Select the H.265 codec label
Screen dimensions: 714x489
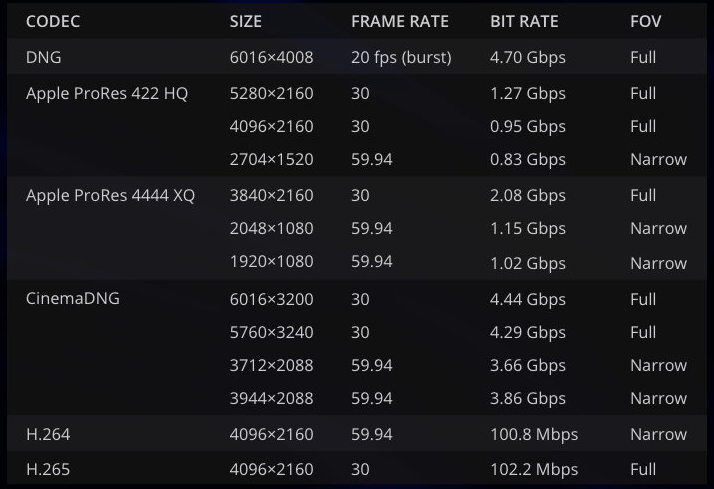tap(49, 469)
